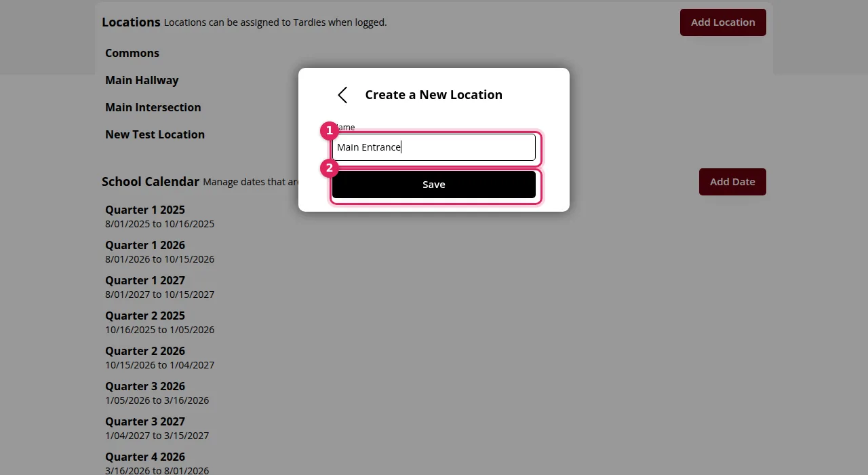Open the Quarter 3 2027 entry

coord(145,421)
